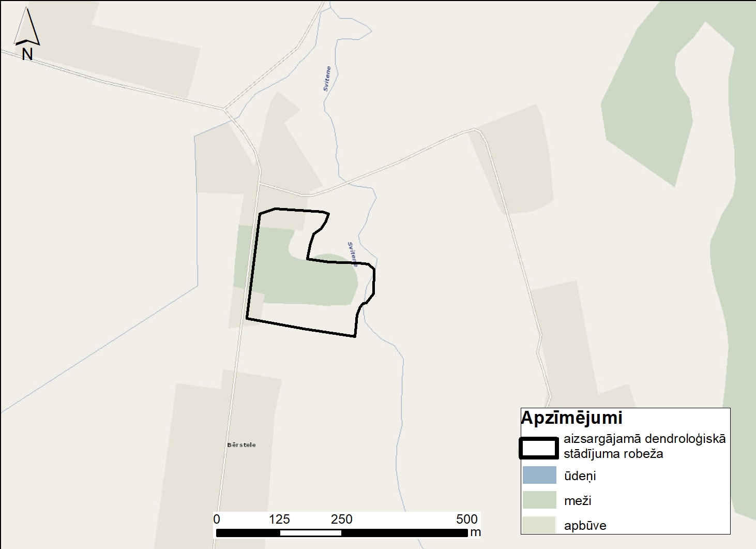Click the letter N below the arrow
This screenshot has width=756, height=549.
(27, 54)
